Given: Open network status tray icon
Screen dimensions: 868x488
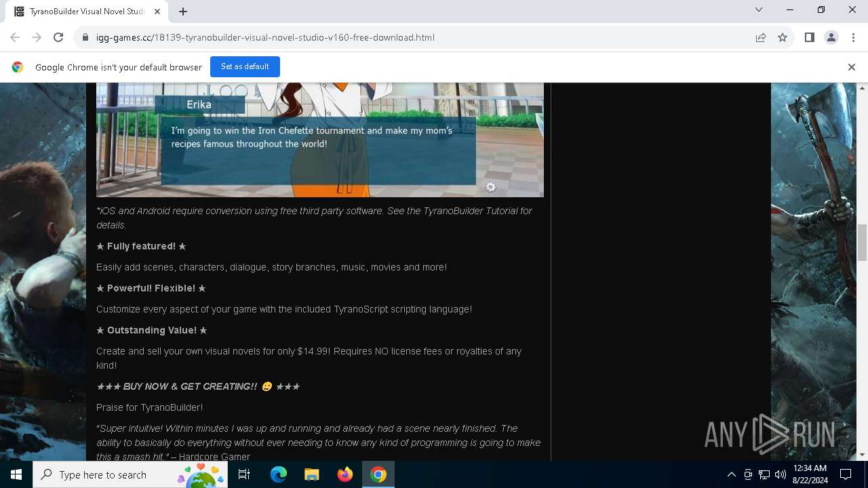Looking at the screenshot, I should pyautogui.click(x=764, y=474).
